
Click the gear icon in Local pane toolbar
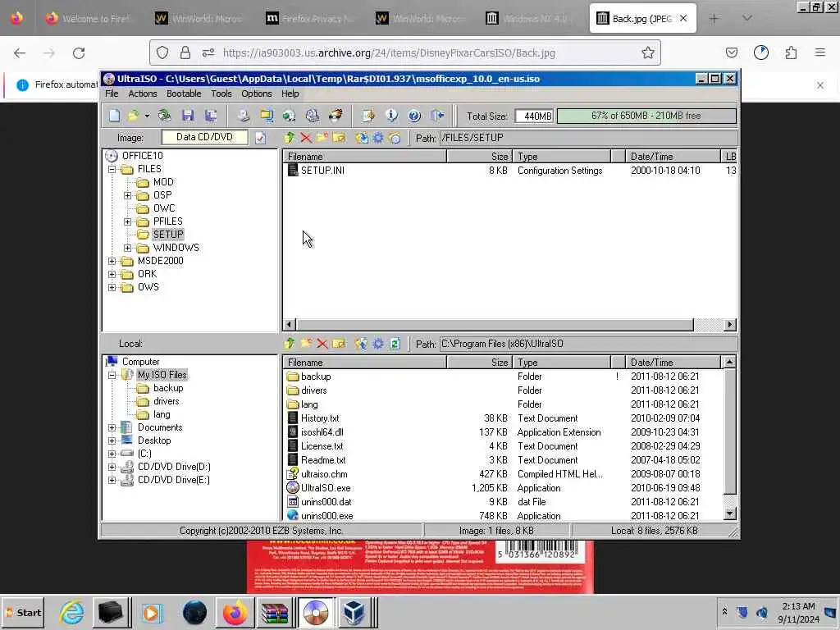(x=378, y=344)
